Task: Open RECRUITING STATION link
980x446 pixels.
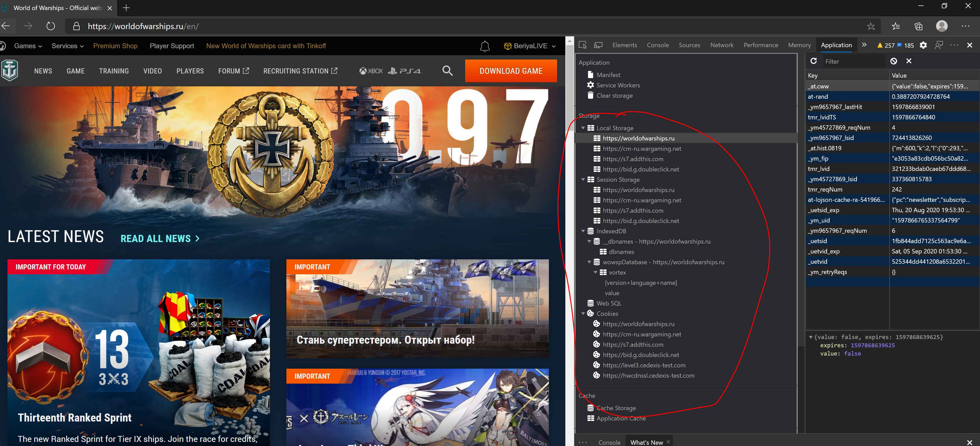Action: [300, 71]
